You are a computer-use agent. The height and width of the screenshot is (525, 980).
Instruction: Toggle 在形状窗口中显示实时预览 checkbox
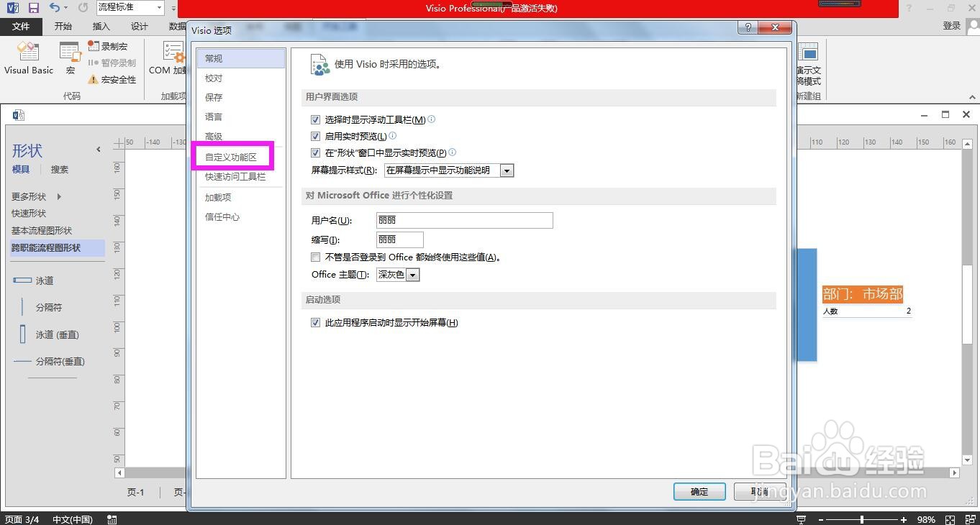315,152
